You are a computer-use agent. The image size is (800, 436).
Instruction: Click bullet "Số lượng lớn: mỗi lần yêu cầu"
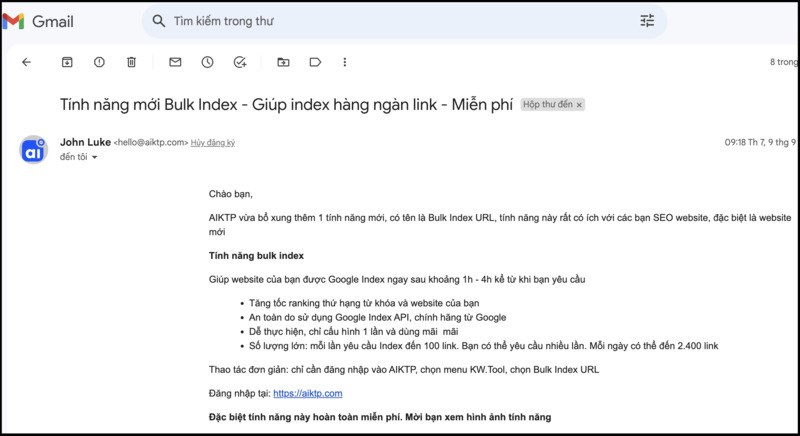coord(484,346)
